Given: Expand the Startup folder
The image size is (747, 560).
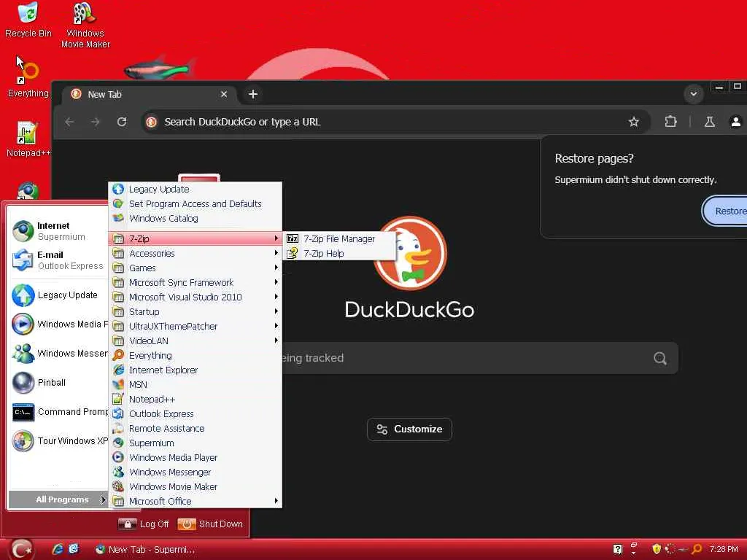Looking at the screenshot, I should [196, 312].
